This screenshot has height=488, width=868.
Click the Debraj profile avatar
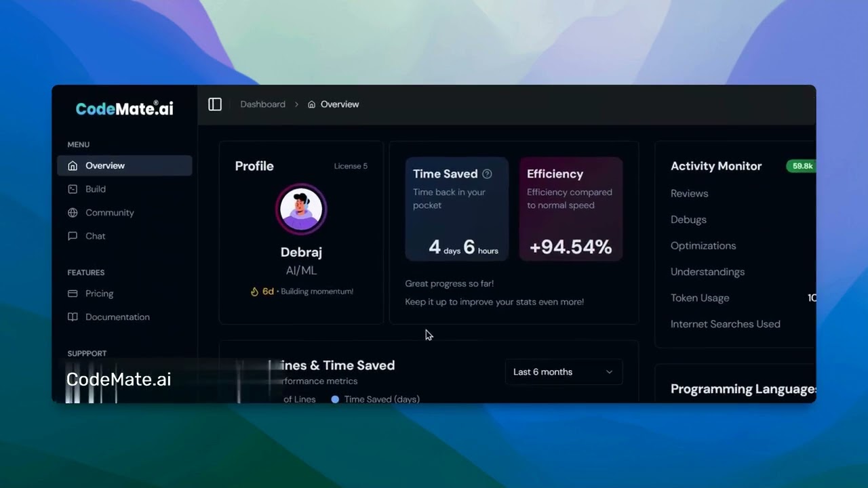tap(301, 209)
